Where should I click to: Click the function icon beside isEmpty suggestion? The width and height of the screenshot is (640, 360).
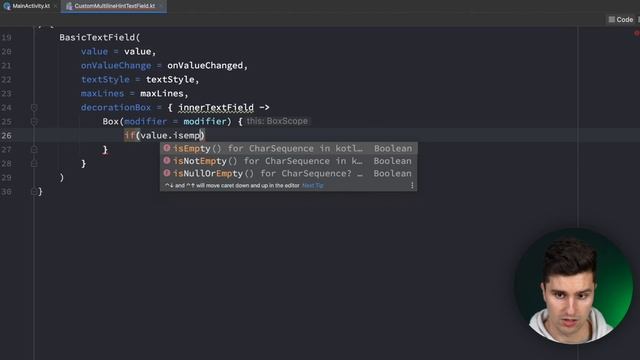167,148
